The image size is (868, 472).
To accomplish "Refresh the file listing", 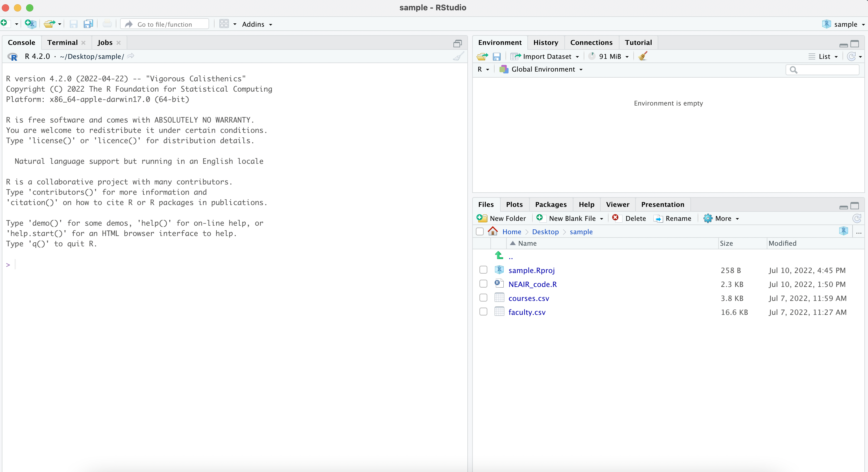I will click(856, 218).
